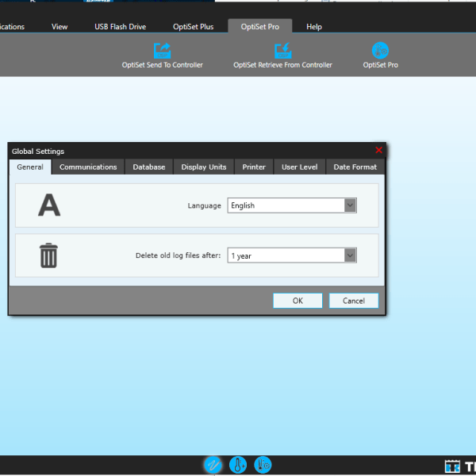The height and width of the screenshot is (476, 476).
Task: Expand Delete old log files dropdown arrow
Action: (350, 255)
